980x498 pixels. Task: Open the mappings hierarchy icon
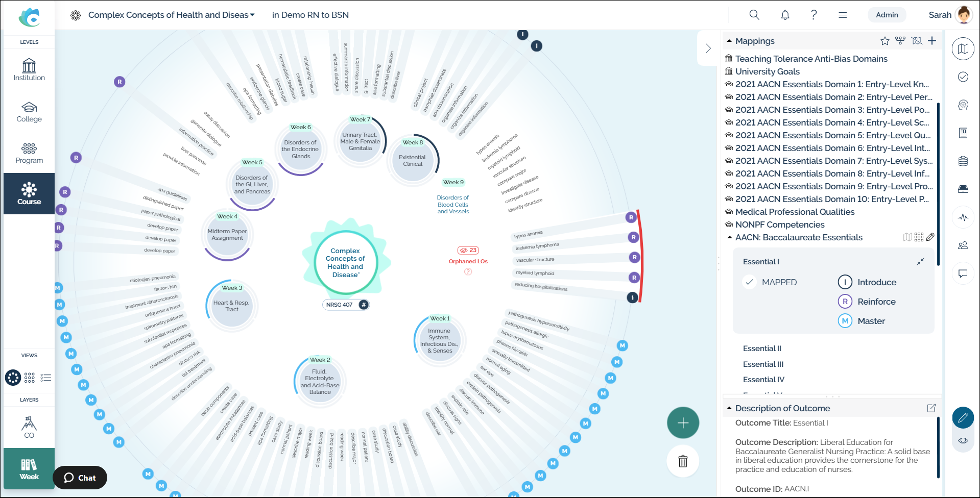(x=900, y=41)
